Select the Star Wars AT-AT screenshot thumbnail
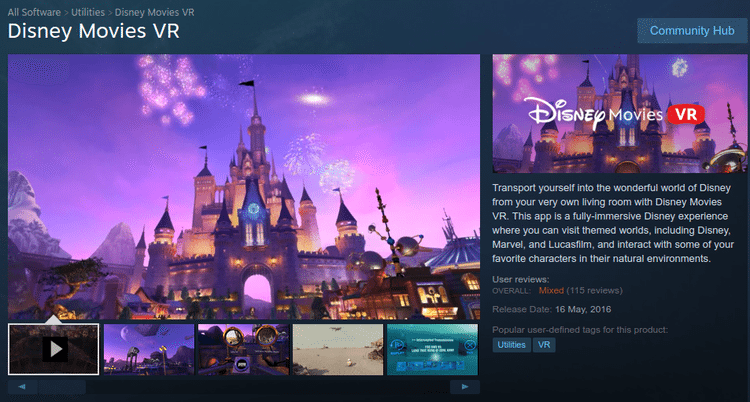This screenshot has height=402, width=750. point(149,349)
